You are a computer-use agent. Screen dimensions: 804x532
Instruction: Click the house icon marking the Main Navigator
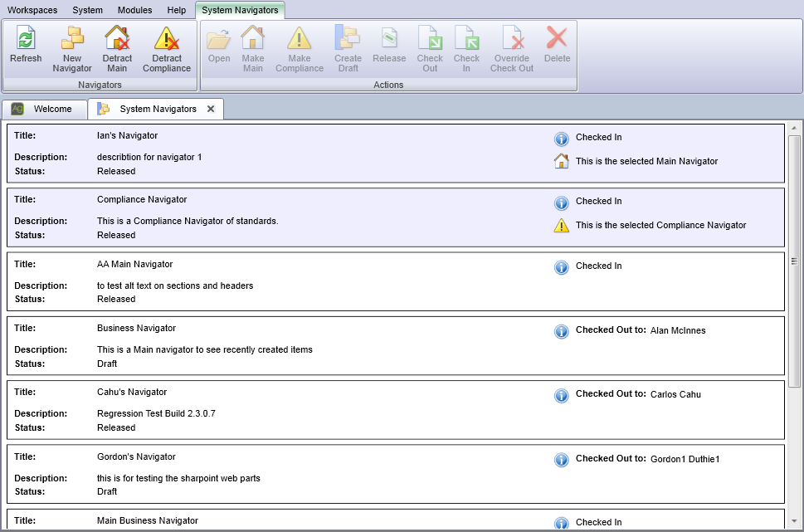tap(562, 161)
